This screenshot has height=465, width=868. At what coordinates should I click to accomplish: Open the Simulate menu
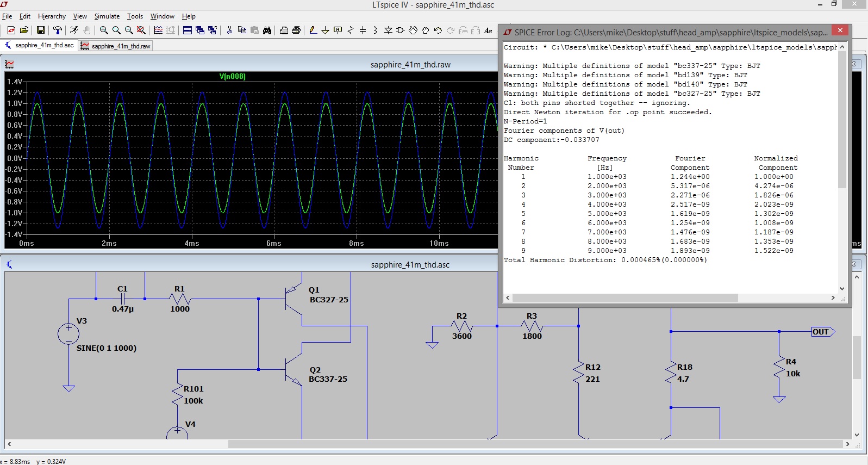pyautogui.click(x=107, y=16)
